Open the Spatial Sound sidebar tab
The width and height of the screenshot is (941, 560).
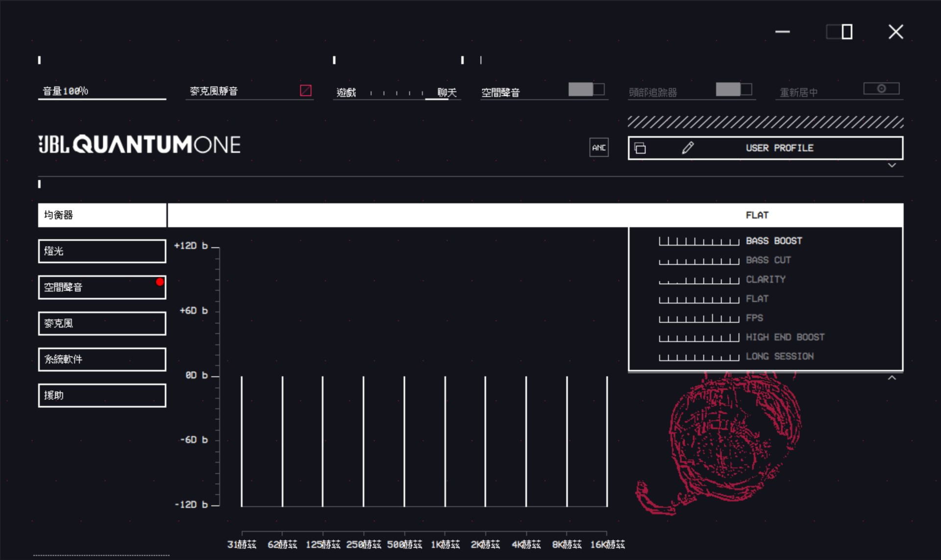click(x=102, y=287)
